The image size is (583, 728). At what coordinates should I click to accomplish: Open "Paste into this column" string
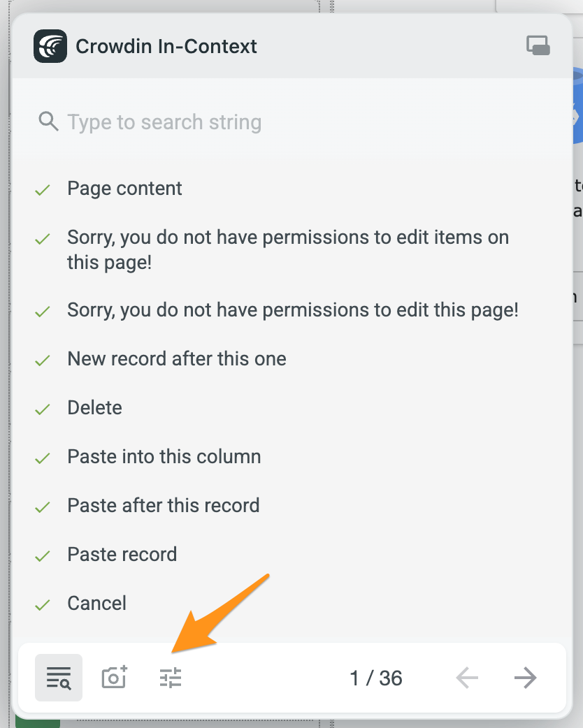[164, 457]
